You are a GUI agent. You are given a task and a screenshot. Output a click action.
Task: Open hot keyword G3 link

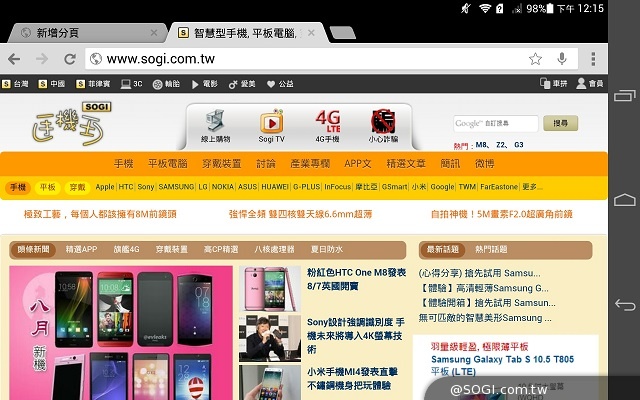point(519,145)
